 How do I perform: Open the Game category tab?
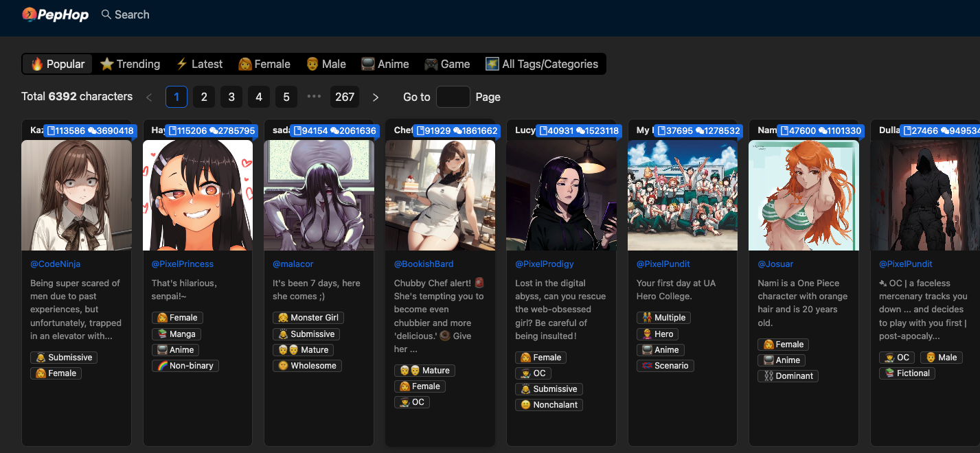447,64
